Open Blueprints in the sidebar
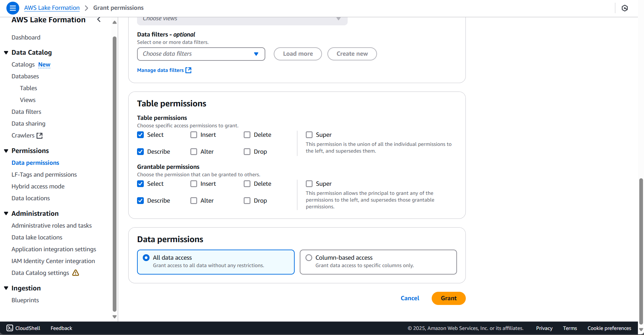 click(x=25, y=300)
